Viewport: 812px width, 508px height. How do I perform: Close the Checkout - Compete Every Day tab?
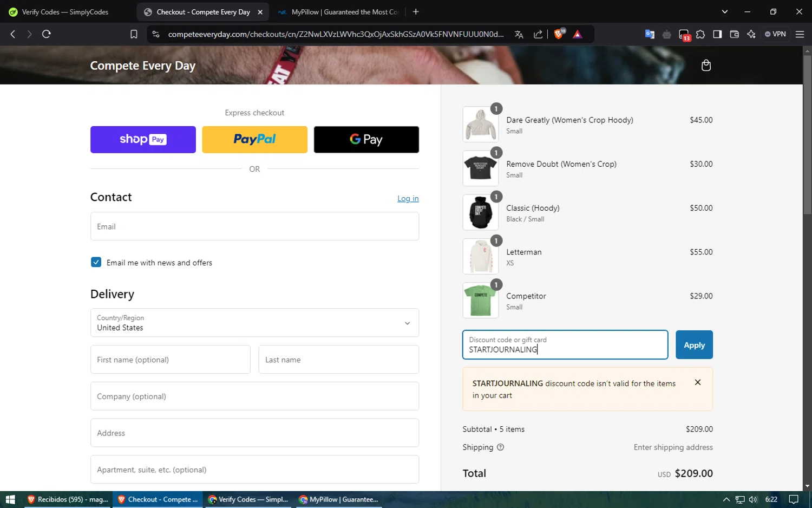click(260, 12)
